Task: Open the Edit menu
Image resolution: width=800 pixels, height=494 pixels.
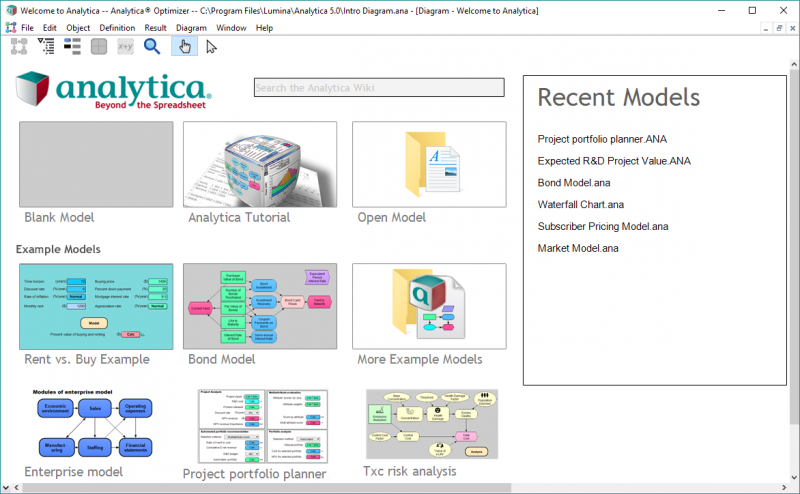Action: (49, 28)
